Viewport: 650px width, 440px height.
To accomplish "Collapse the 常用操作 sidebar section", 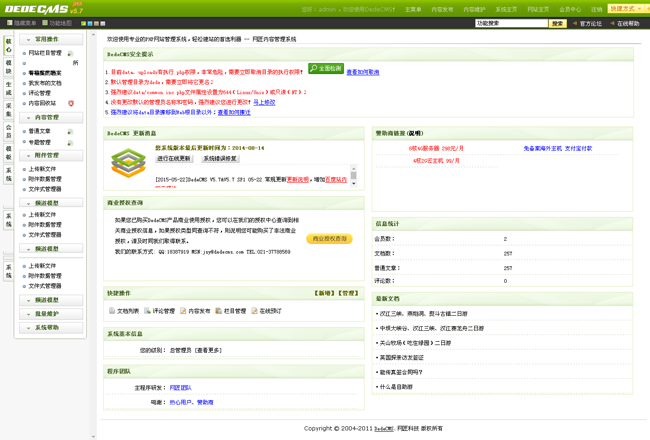I will 51,39.
